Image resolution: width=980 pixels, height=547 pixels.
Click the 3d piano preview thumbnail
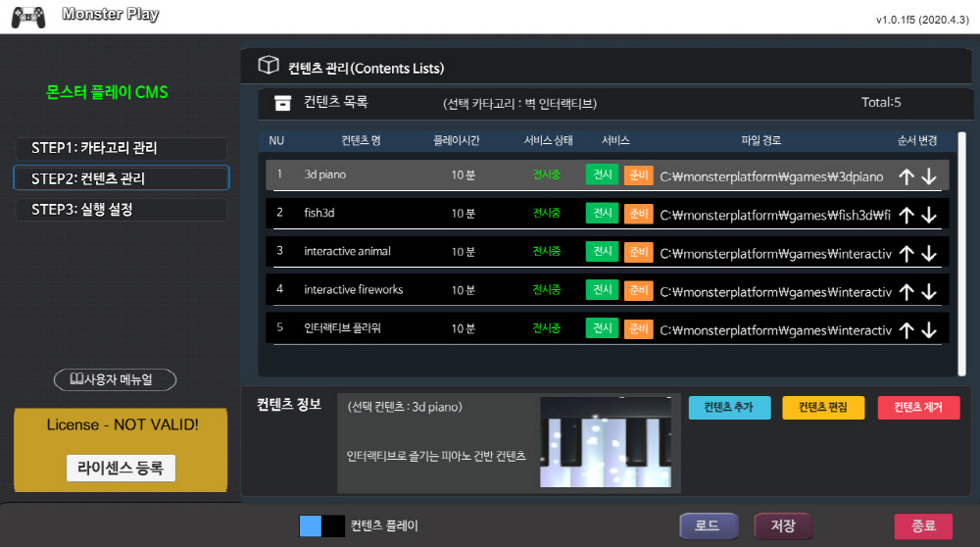click(606, 442)
